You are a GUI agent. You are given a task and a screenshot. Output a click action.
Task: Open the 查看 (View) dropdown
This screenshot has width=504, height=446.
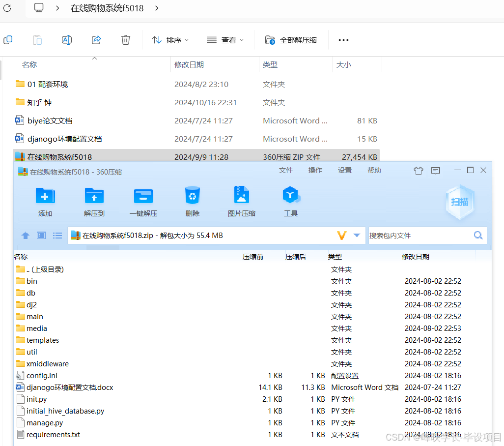[x=225, y=40]
